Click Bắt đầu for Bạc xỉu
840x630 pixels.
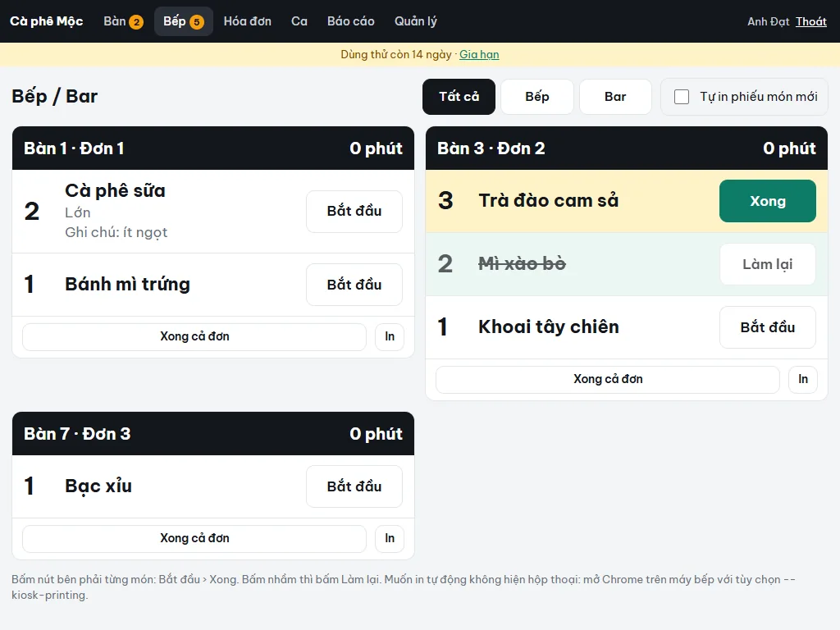tap(354, 486)
